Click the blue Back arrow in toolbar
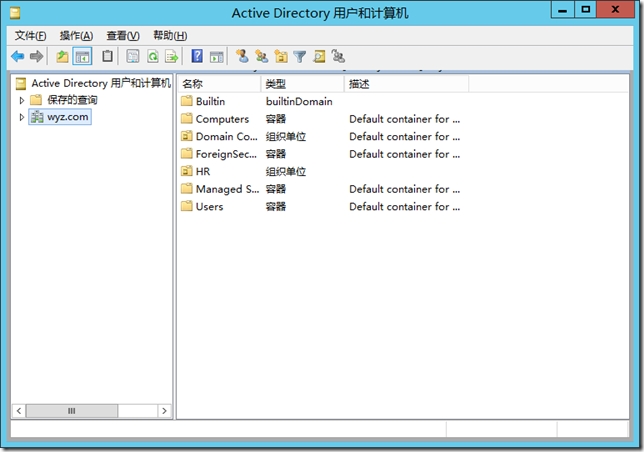The image size is (644, 452). [x=18, y=56]
